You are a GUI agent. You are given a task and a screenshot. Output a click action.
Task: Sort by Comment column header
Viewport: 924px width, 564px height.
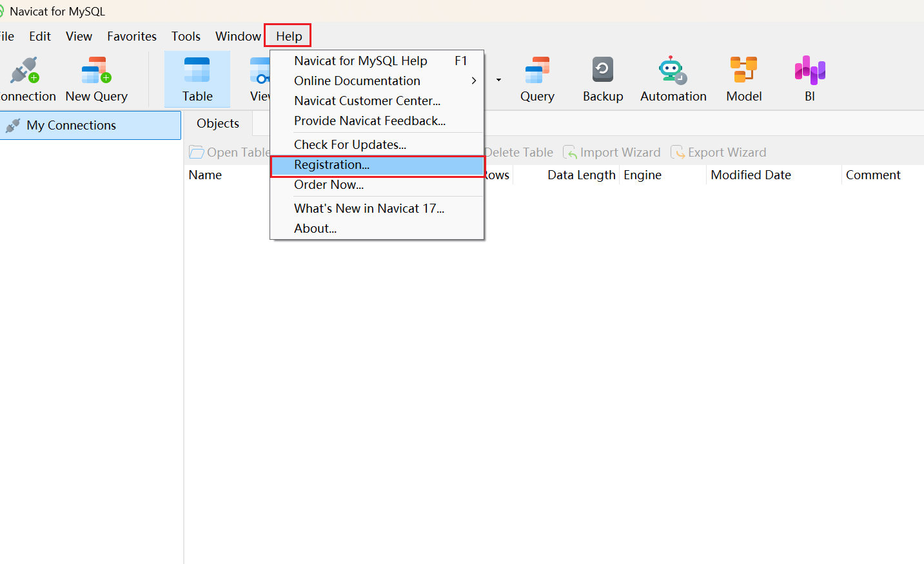point(873,175)
